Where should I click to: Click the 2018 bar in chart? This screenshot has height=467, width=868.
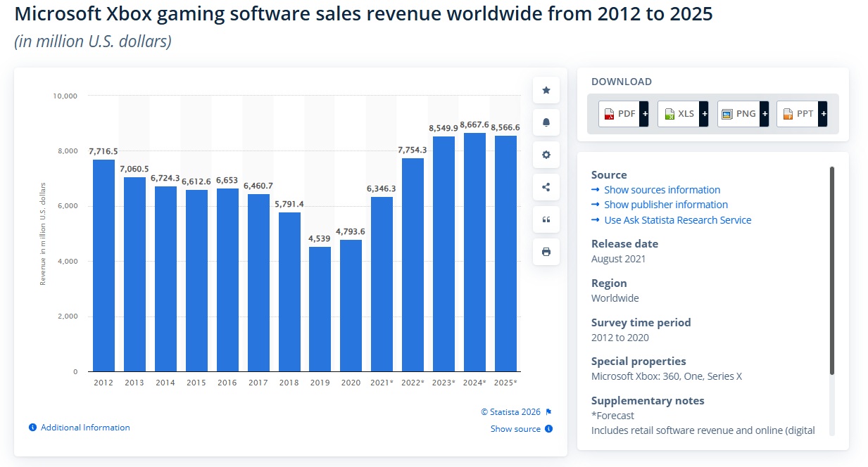point(289,292)
